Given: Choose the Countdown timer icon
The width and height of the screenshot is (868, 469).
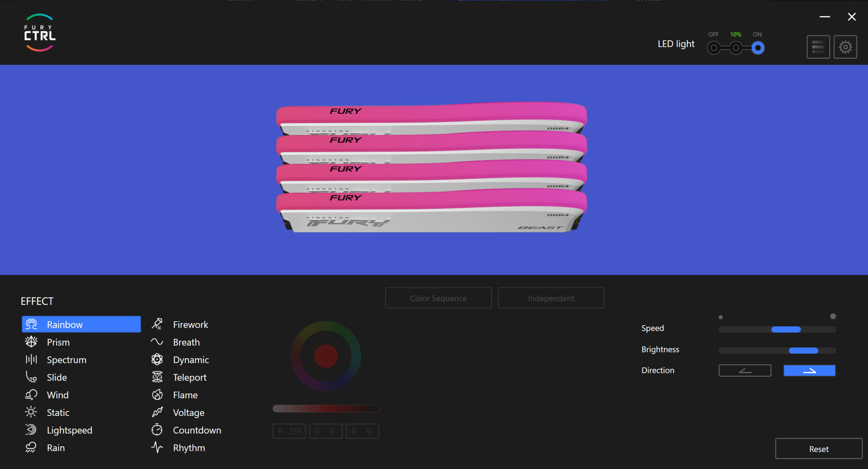Looking at the screenshot, I should pyautogui.click(x=157, y=429).
